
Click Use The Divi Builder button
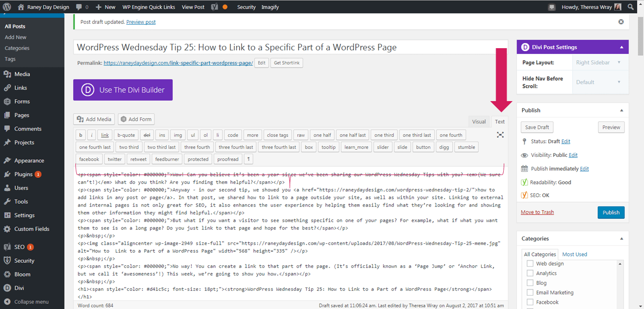[123, 90]
